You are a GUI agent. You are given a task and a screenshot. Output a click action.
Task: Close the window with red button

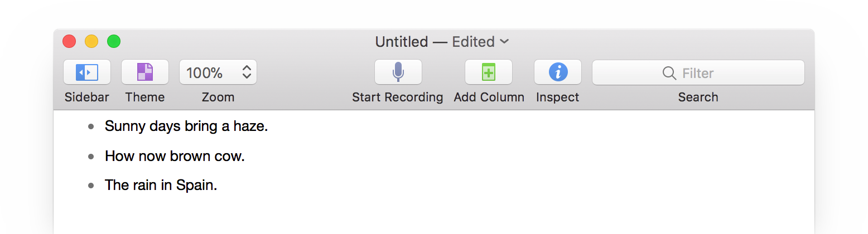(69, 41)
